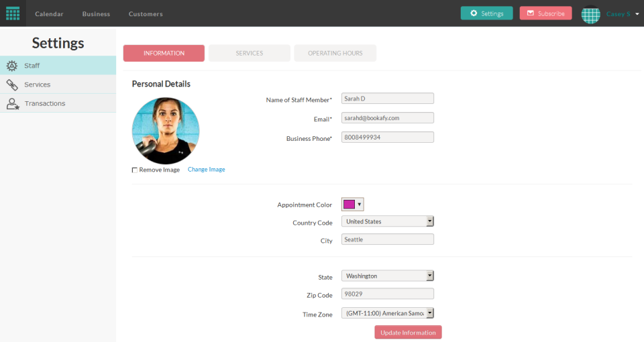The height and width of the screenshot is (342, 644).
Task: Click the Zip Code field showing 98029
Action: coord(387,294)
